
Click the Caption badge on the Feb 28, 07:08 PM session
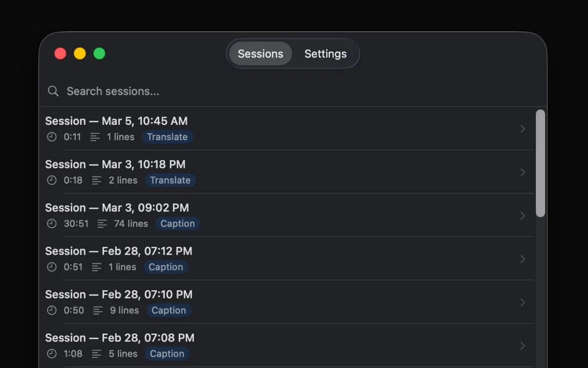coord(167,354)
